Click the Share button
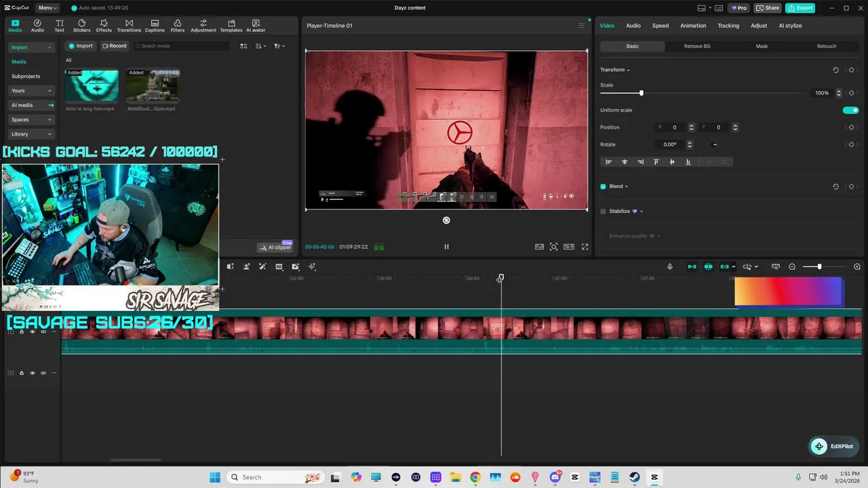Screen dimensions: 868x488 [768, 8]
